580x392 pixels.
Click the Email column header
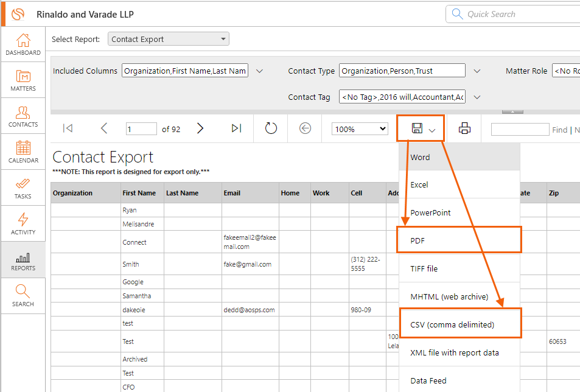tap(250, 193)
